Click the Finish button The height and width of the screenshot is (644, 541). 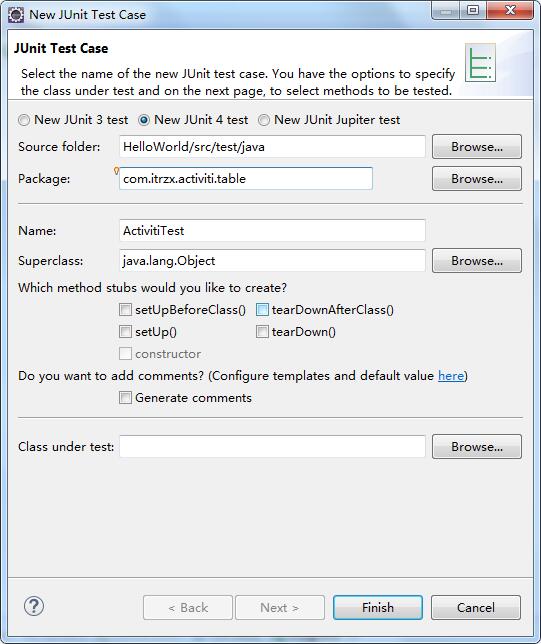[378, 607]
